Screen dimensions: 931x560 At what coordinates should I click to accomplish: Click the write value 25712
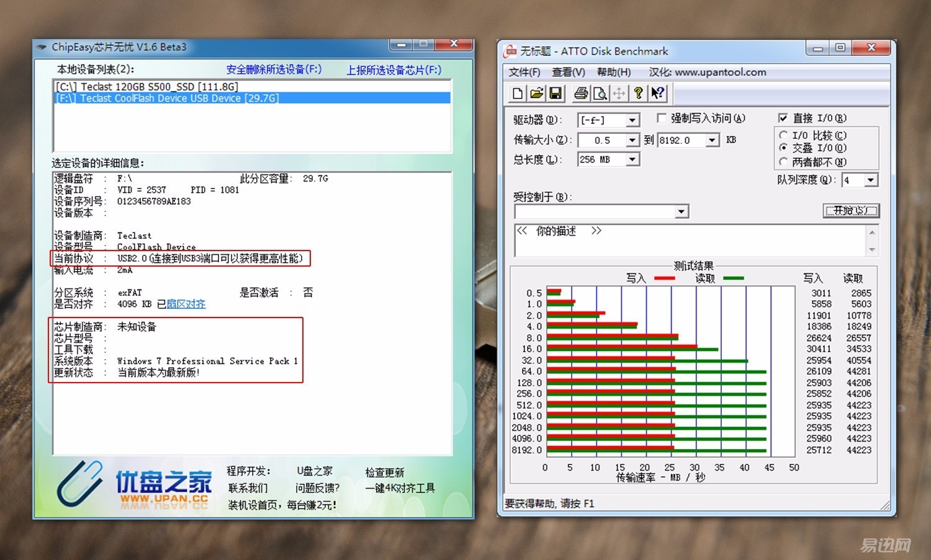pyautogui.click(x=819, y=450)
